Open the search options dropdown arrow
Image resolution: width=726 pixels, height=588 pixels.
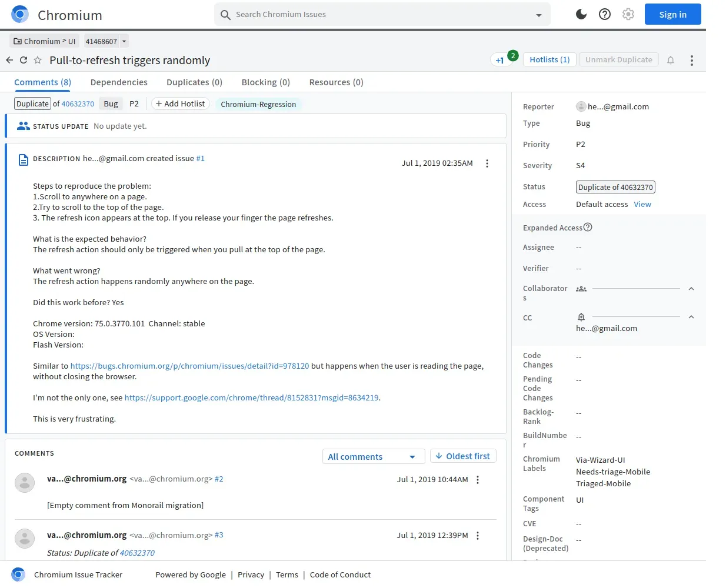[x=539, y=15]
